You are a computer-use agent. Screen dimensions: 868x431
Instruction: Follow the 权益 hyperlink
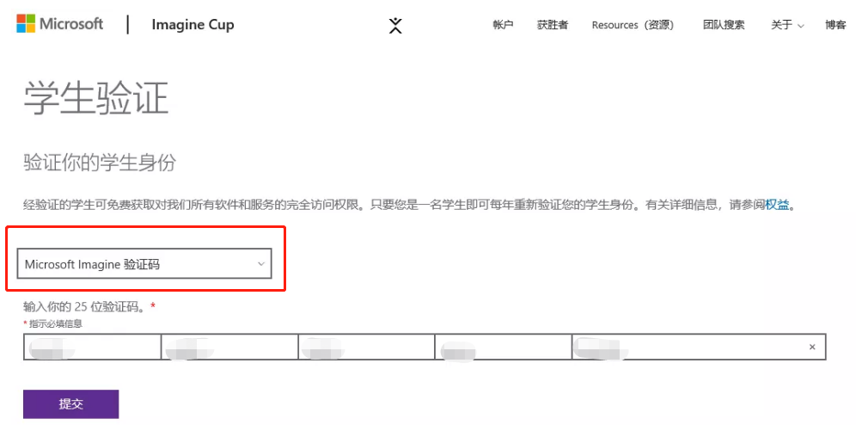(x=777, y=205)
